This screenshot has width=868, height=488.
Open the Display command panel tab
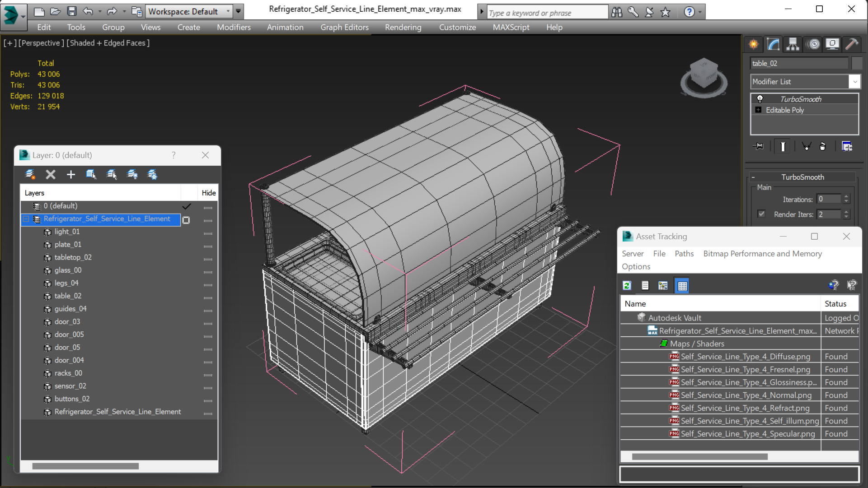coord(832,44)
